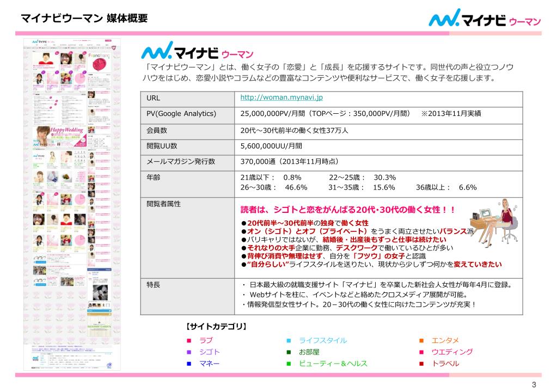Viewport: 557px width, 392px height.
Task: Select the マネー category label
Action: point(209,363)
